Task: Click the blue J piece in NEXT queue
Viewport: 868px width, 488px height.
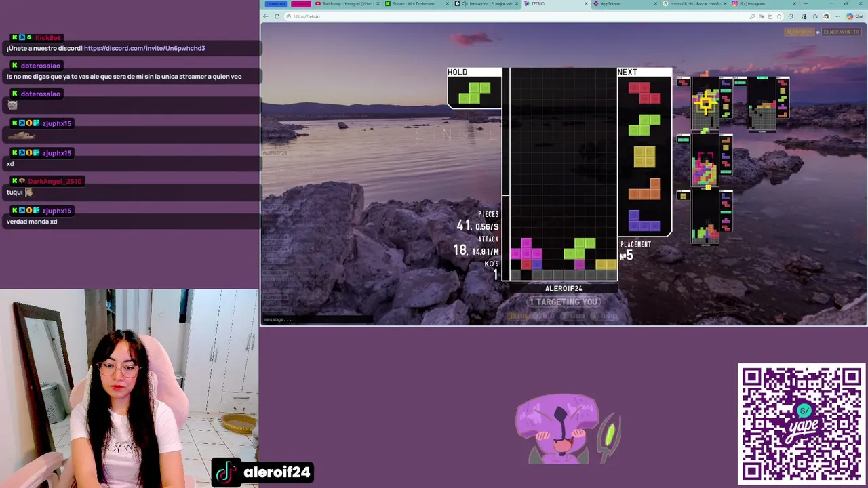Action: 644,220
